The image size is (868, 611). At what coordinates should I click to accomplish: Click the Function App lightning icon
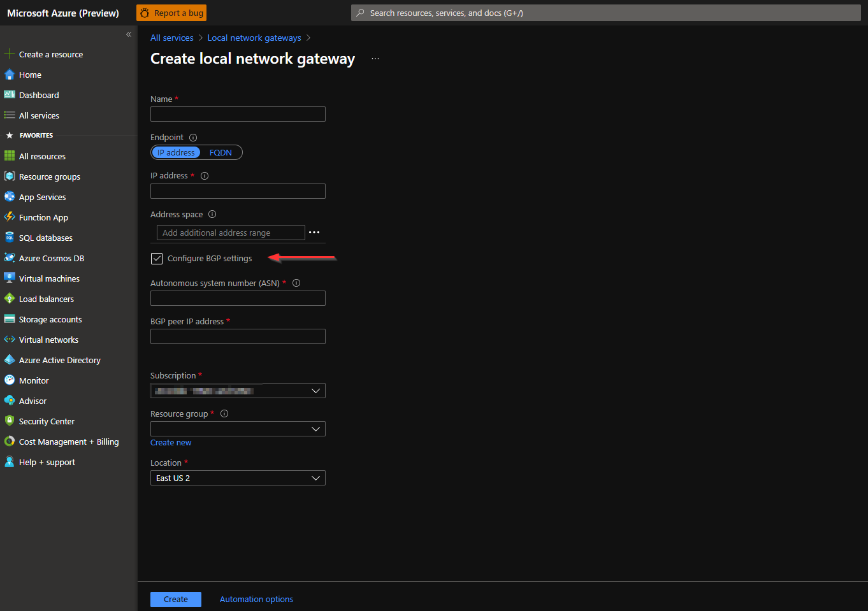[10, 217]
